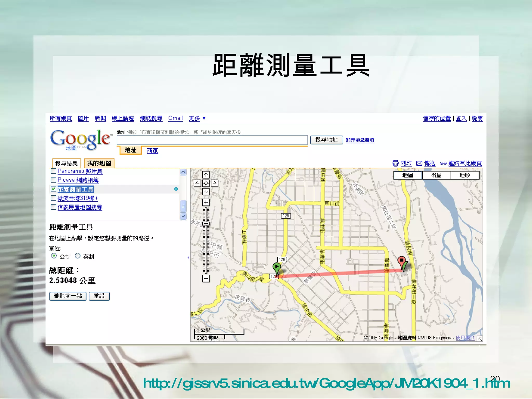This screenshot has width=532, height=399.
Task: Open the 使用條款 link on map
Action: tap(465, 338)
